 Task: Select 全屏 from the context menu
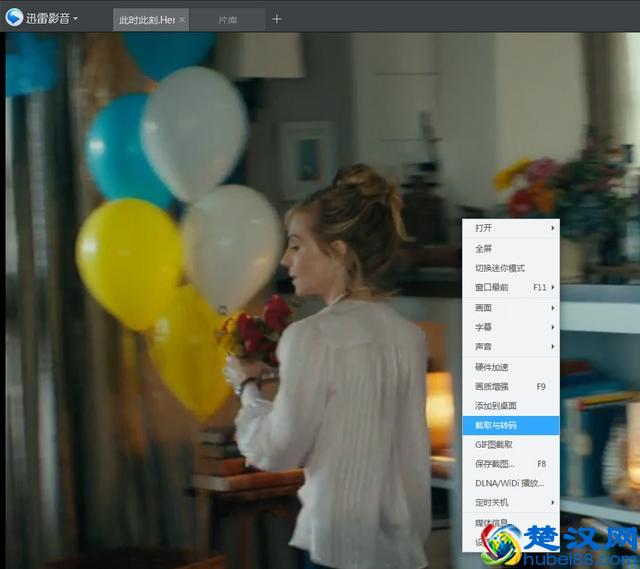510,249
